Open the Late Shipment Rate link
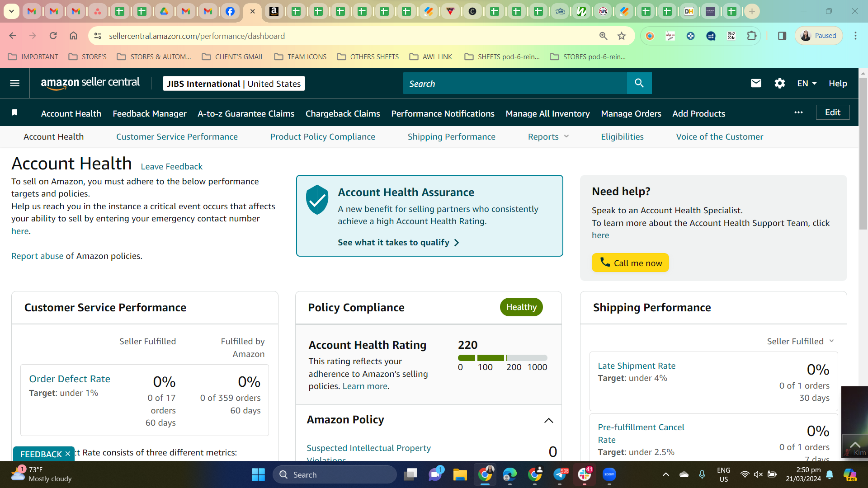Image resolution: width=868 pixels, height=488 pixels. click(637, 366)
